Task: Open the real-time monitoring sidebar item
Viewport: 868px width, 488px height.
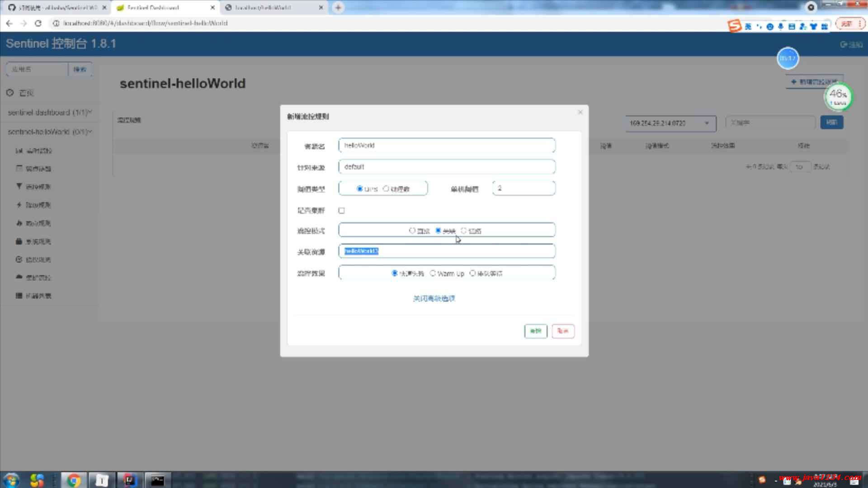Action: (34, 150)
